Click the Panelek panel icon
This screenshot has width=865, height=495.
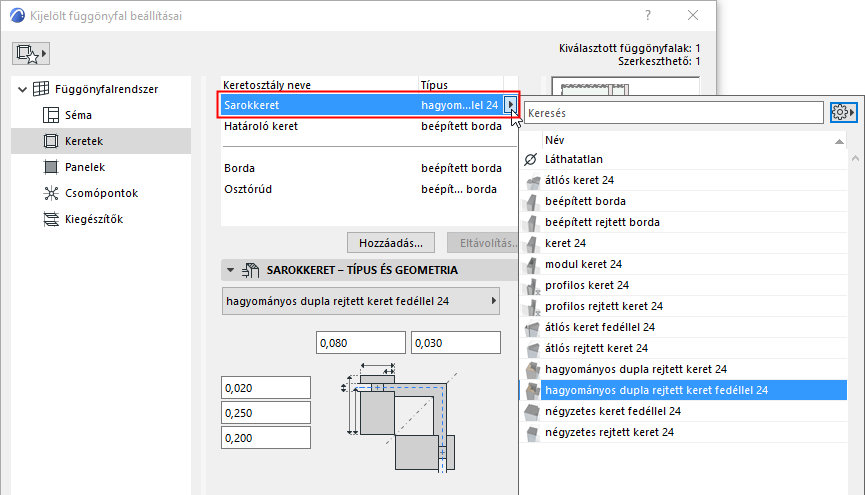tap(51, 167)
